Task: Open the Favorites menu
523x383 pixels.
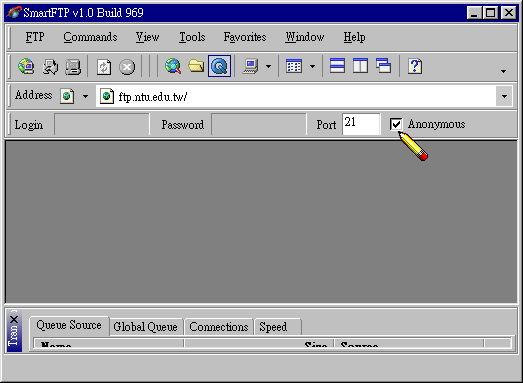Action: point(245,37)
